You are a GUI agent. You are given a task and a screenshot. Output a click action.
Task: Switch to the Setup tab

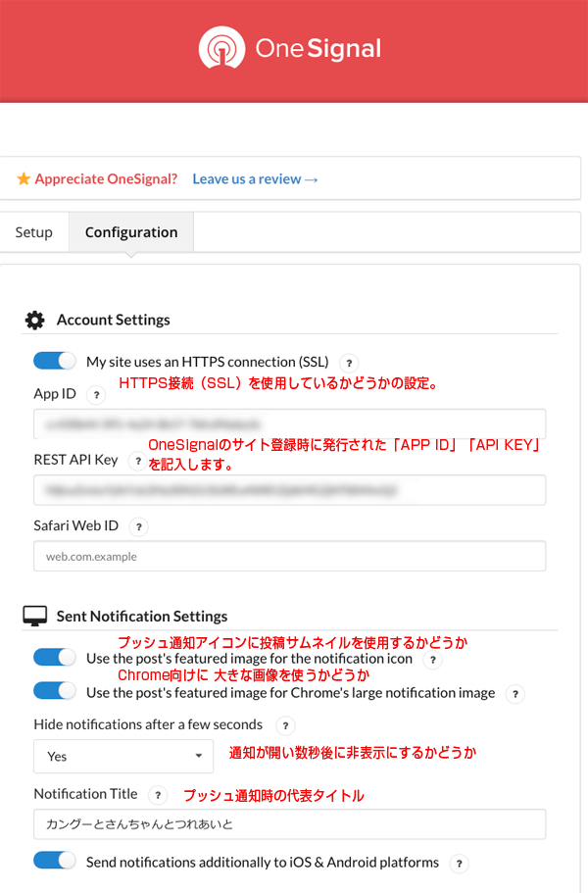(x=33, y=232)
